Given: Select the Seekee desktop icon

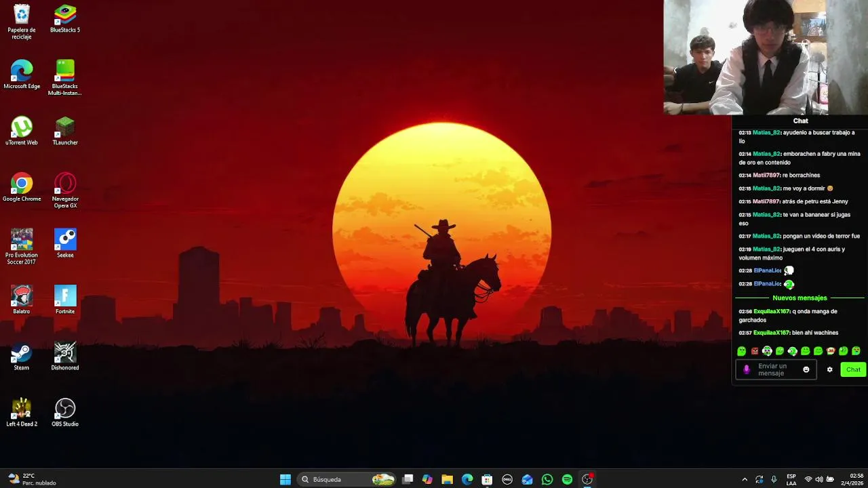Looking at the screenshot, I should click(x=65, y=243).
